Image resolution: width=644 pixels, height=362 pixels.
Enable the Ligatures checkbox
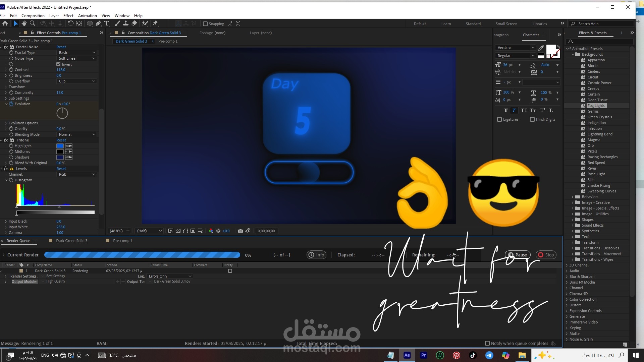tap(499, 119)
